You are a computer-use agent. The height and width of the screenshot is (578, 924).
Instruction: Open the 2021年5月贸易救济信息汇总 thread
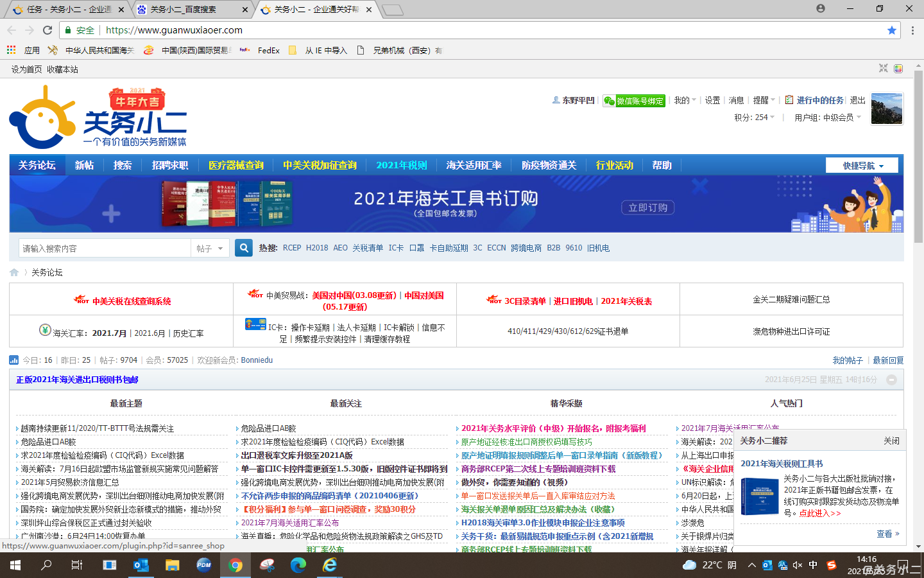tap(70, 482)
